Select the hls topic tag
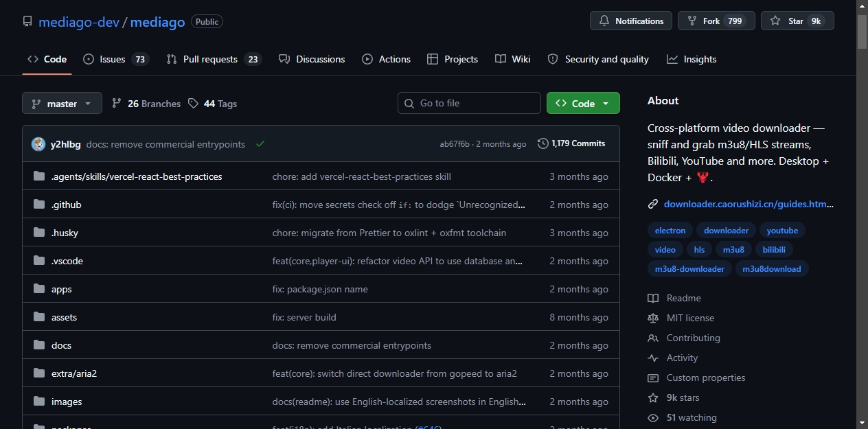 click(699, 250)
